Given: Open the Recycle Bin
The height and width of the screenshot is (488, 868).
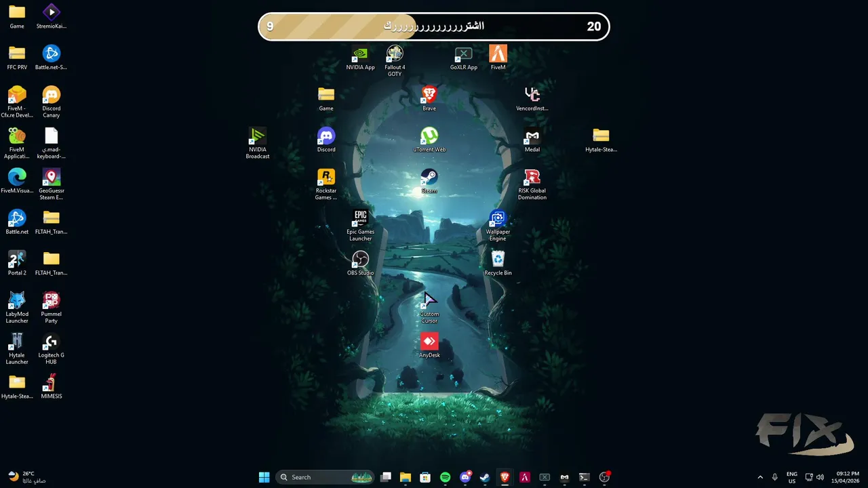Looking at the screenshot, I should click(498, 263).
